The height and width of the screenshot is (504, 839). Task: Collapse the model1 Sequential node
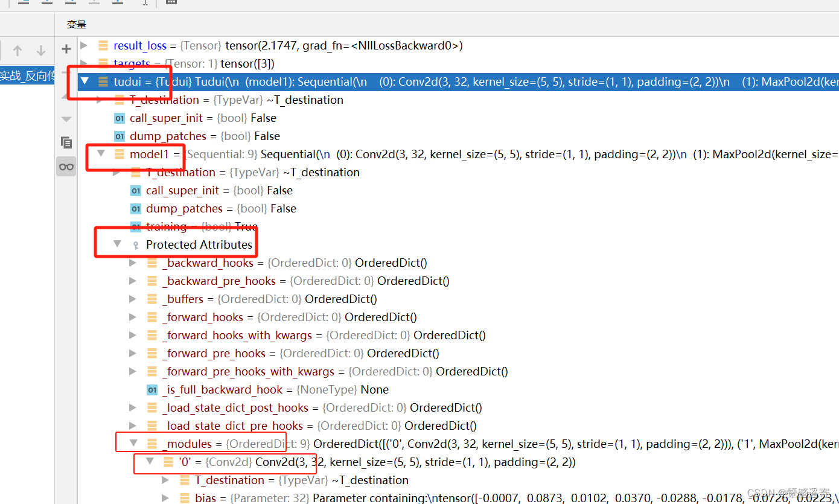101,153
